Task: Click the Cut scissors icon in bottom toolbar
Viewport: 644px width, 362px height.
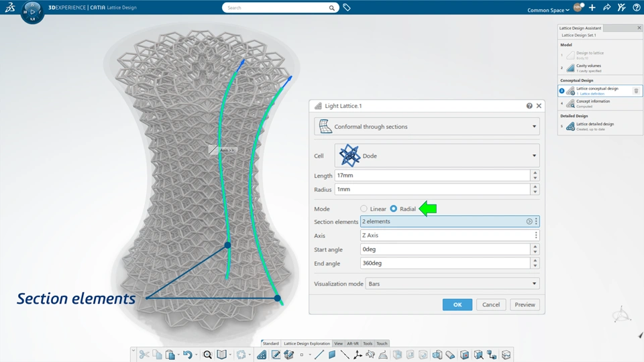Action: 144,355
